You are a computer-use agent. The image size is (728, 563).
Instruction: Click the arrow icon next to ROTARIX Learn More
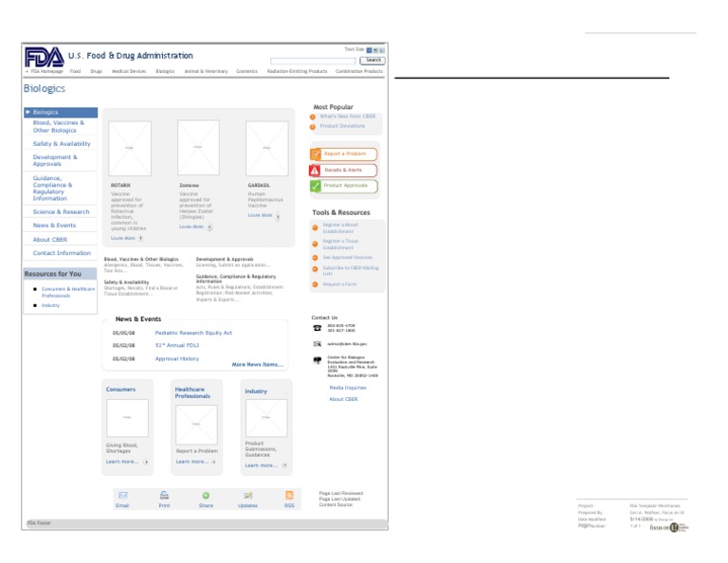pyautogui.click(x=140, y=238)
